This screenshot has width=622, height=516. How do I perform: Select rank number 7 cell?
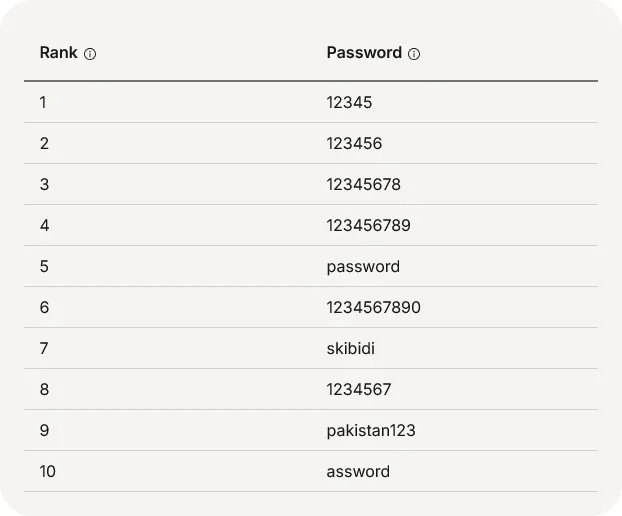click(x=44, y=348)
